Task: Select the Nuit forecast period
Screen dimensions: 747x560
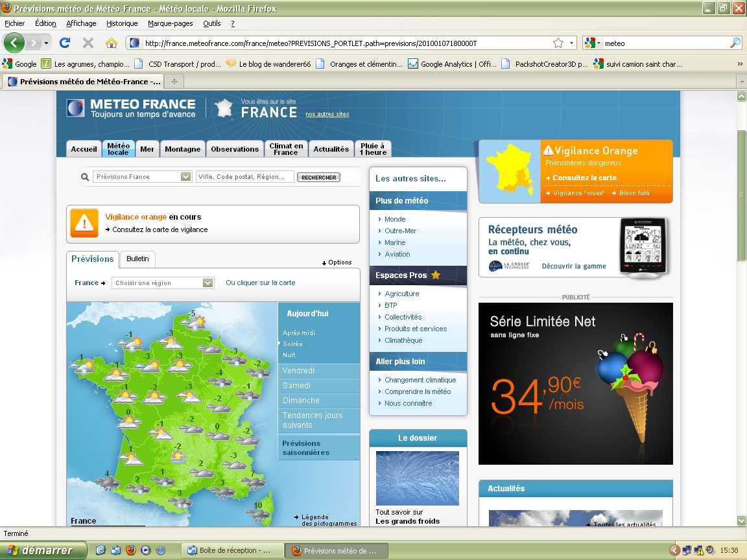Action: tap(289, 355)
